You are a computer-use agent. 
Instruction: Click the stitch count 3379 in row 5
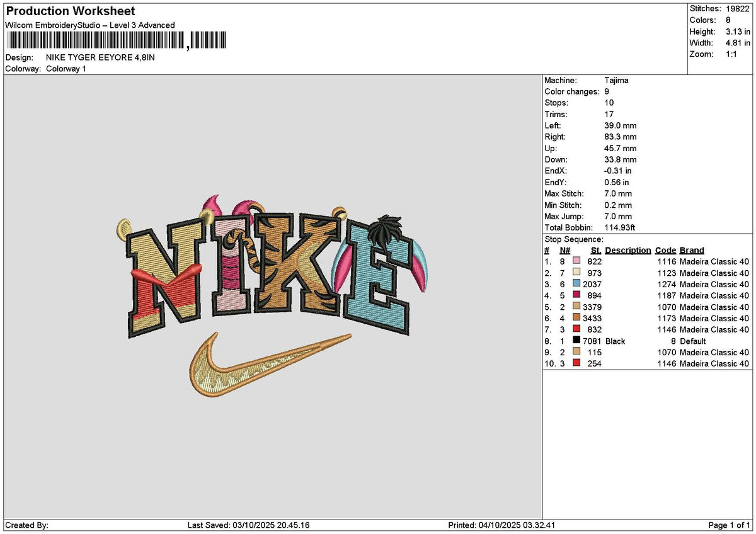click(x=592, y=307)
